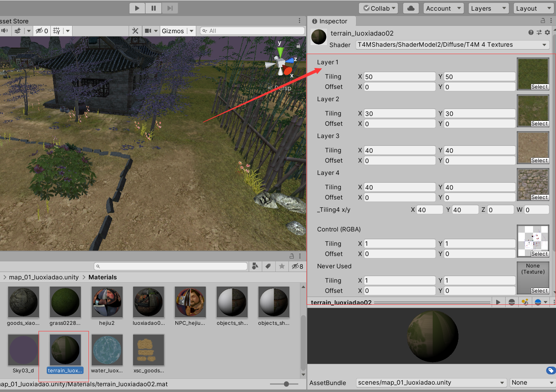The height and width of the screenshot is (392, 556).
Task: Toggle the scene grid visibility icon
Action: click(x=57, y=31)
